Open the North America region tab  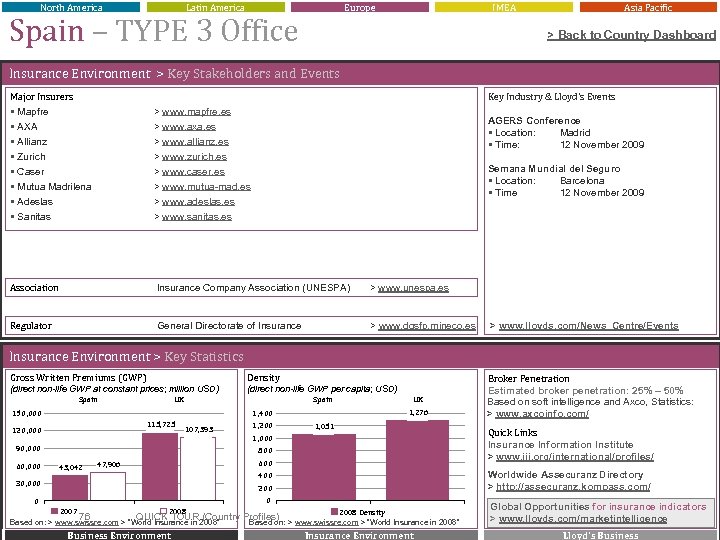click(x=71, y=7)
